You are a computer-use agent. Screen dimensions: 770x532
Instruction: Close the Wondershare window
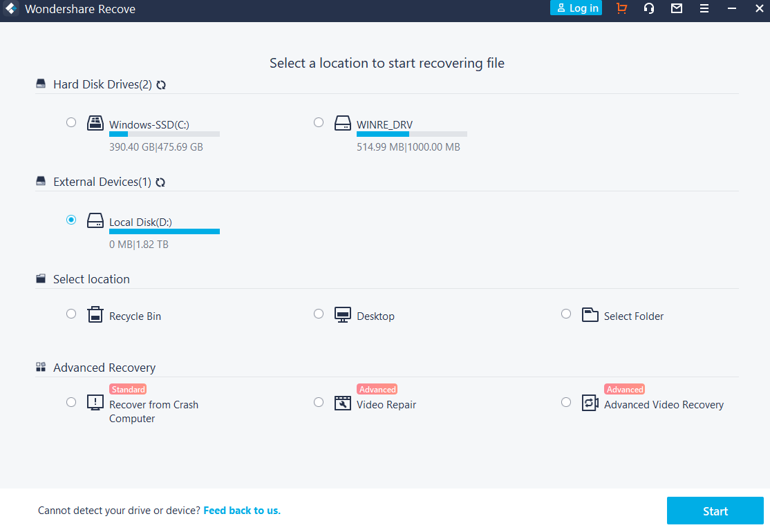(759, 8)
